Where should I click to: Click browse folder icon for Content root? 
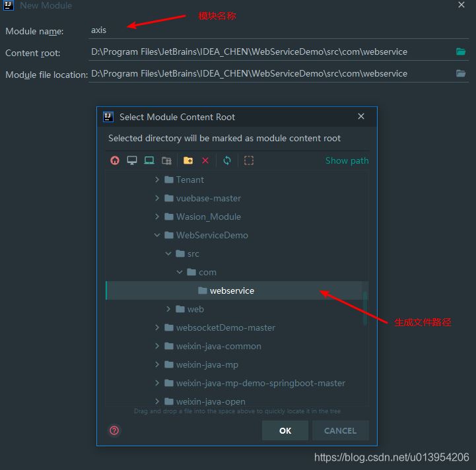click(461, 51)
